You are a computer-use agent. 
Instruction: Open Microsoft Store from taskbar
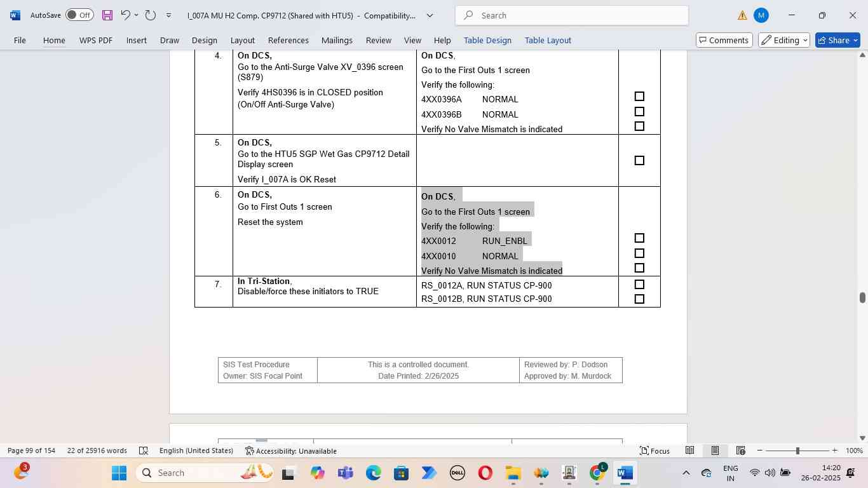tap(401, 473)
